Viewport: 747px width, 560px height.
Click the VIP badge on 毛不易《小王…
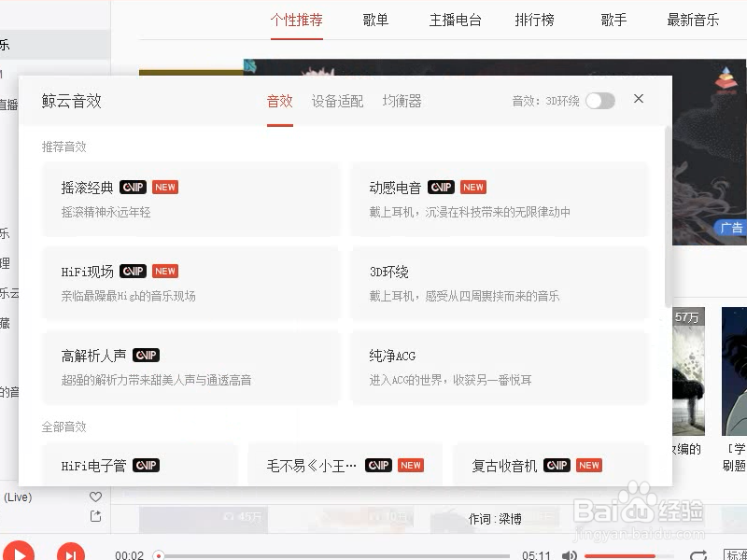(x=379, y=465)
